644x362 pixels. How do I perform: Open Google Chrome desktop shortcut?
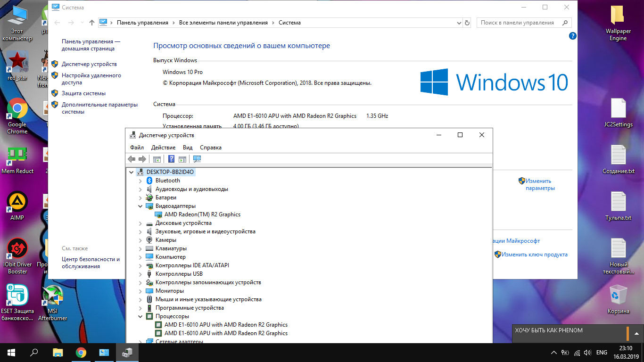(x=17, y=116)
